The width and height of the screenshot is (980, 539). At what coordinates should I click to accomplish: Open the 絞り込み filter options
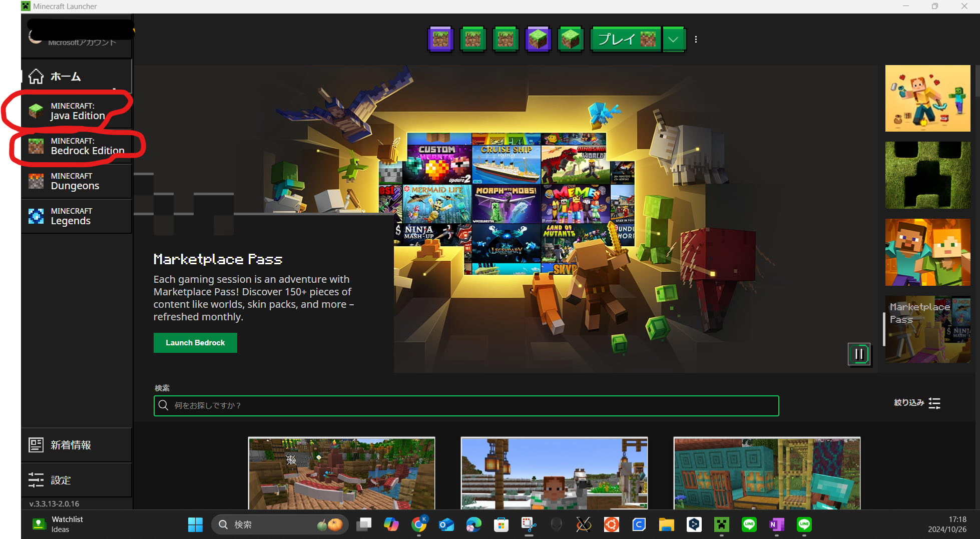(x=917, y=403)
